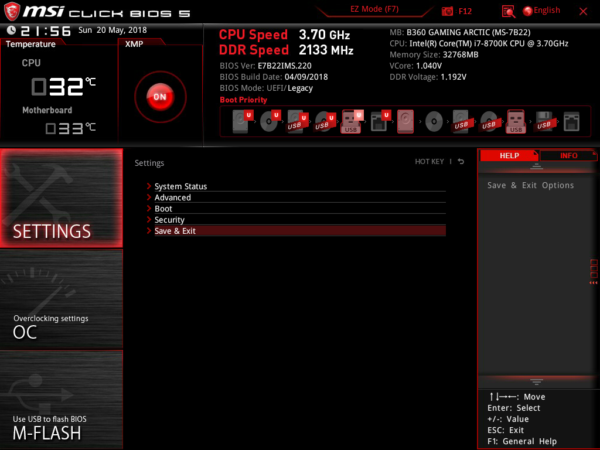Select the highlighted legacy USB key boot icon
The image size is (600, 450).
tap(516, 121)
